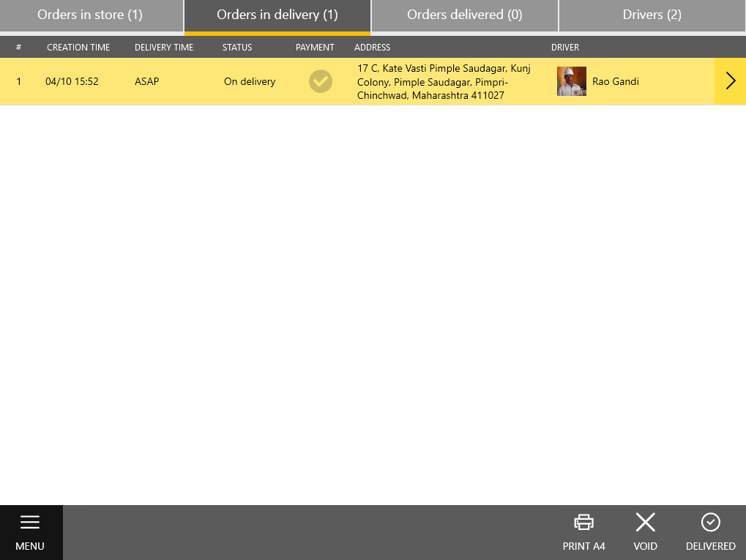The height and width of the screenshot is (560, 746).
Task: Select the delivery address text in order row
Action: pos(444,81)
